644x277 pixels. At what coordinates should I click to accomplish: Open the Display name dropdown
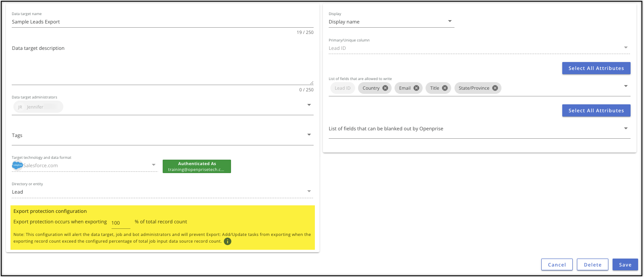click(449, 21)
